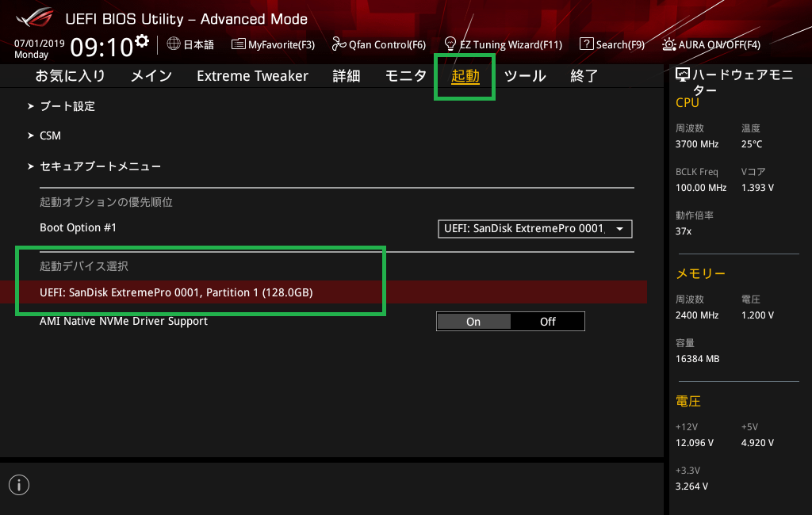Image resolution: width=812 pixels, height=515 pixels.
Task: Click the AURA light icon
Action: (x=668, y=44)
